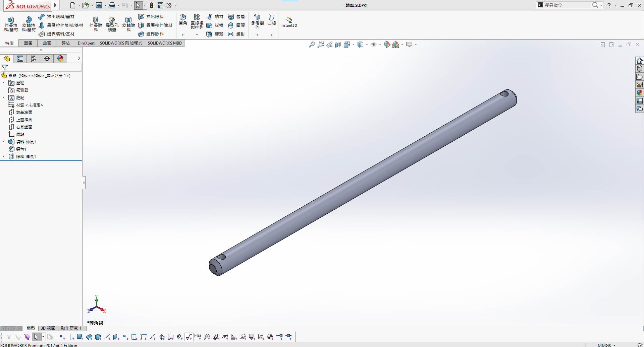Switch to the 3D 視圖 bottom tab
644x347 pixels.
pyautogui.click(x=48, y=328)
